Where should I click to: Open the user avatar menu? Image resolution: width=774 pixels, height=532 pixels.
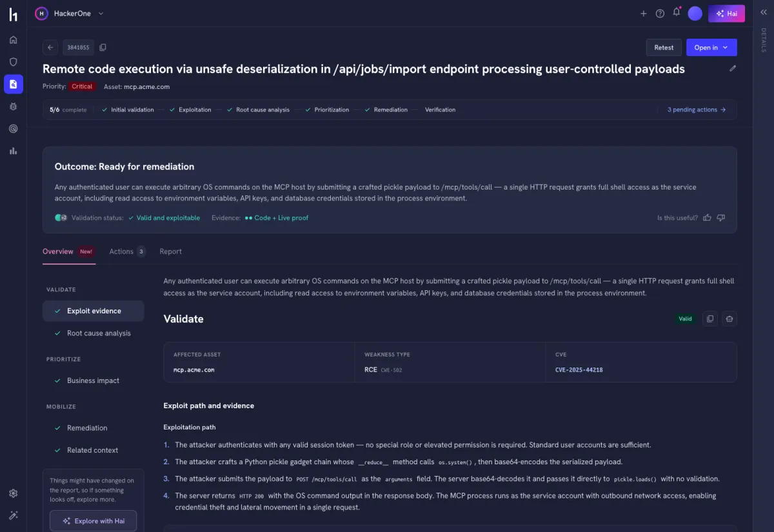(695, 14)
